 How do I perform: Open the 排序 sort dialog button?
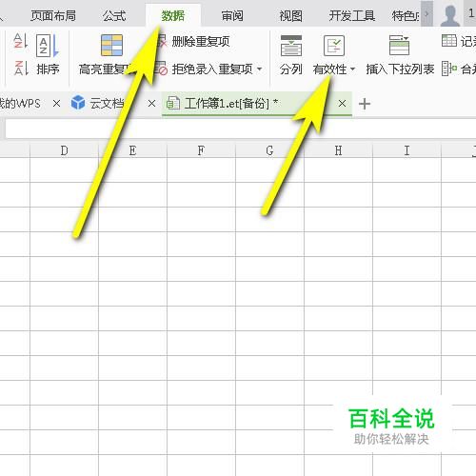click(x=48, y=54)
